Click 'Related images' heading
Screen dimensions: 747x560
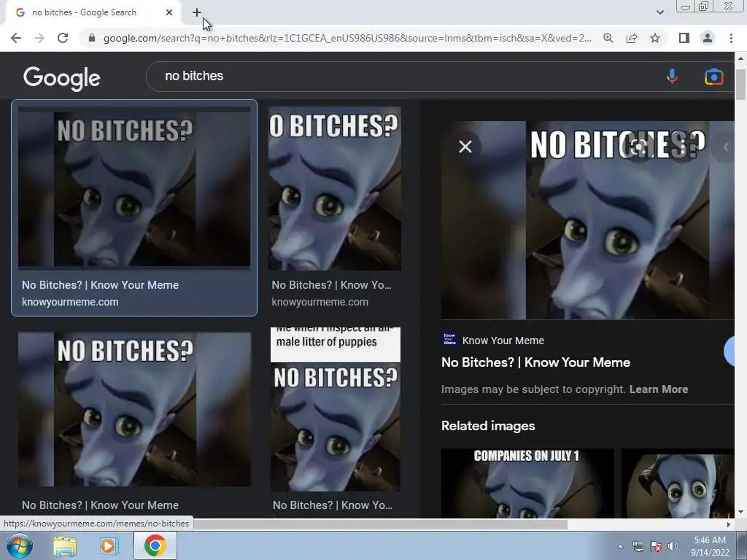(488, 426)
